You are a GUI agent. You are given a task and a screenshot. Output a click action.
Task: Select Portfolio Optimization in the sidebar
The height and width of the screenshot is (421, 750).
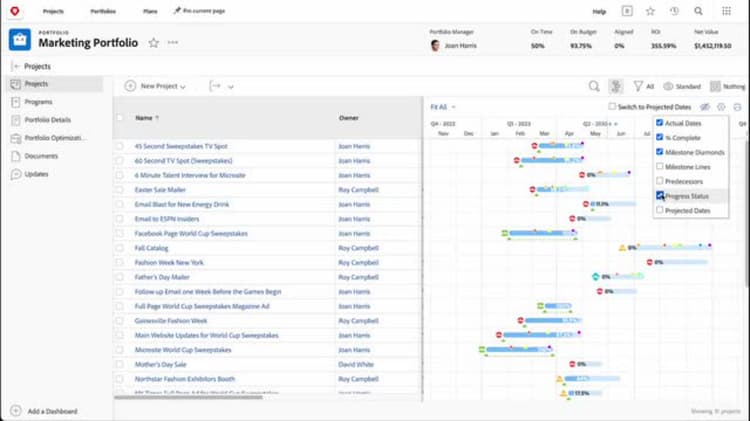(x=56, y=138)
